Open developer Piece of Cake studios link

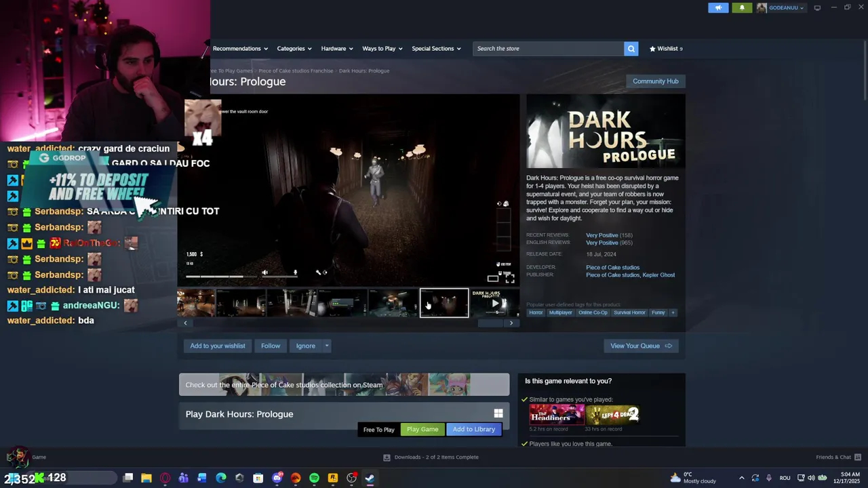pos(612,268)
